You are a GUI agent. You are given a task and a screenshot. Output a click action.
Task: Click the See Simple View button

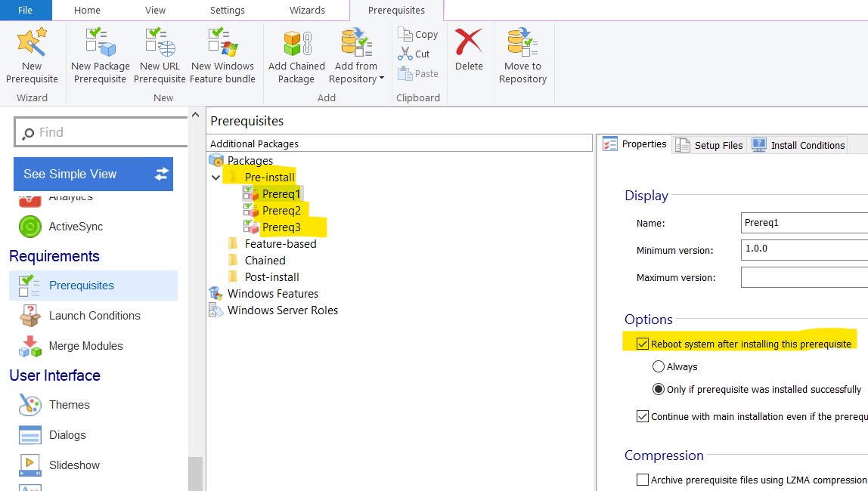tap(93, 174)
